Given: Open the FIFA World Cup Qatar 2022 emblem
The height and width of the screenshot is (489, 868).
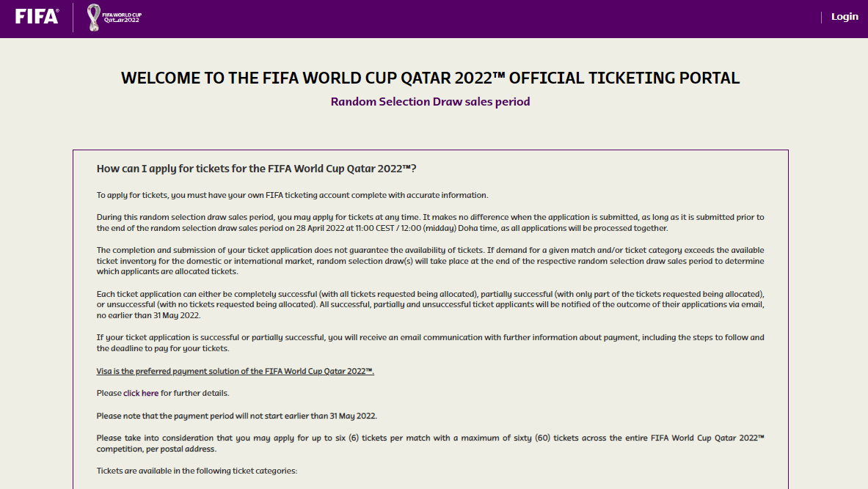Looking at the screenshot, I should [114, 17].
